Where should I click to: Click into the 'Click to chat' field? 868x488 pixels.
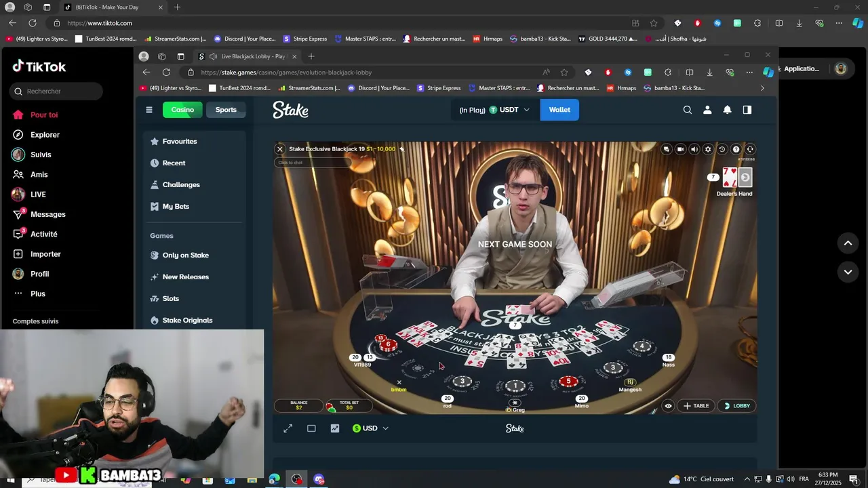point(312,163)
